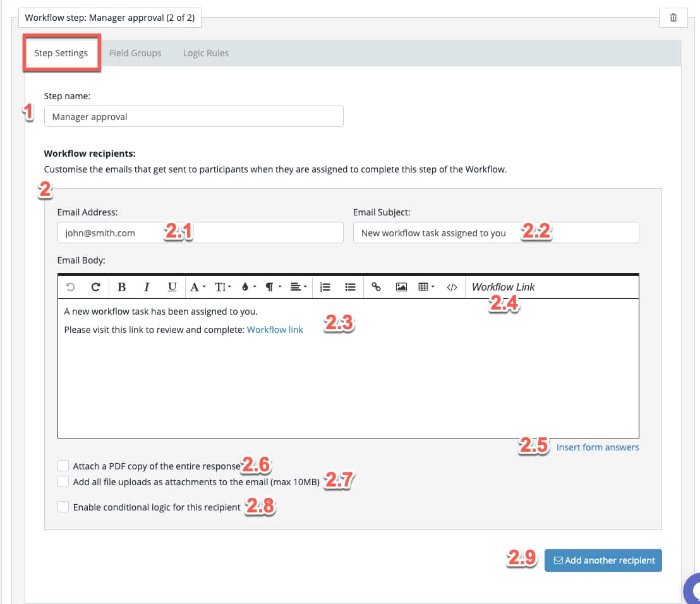Insert an ordered numbered list

tap(325, 287)
